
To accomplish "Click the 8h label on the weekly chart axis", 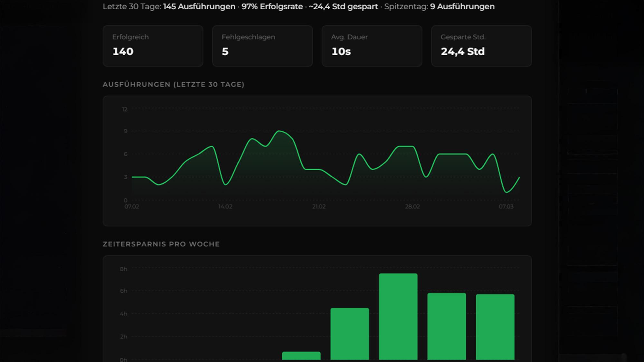I will (123, 269).
